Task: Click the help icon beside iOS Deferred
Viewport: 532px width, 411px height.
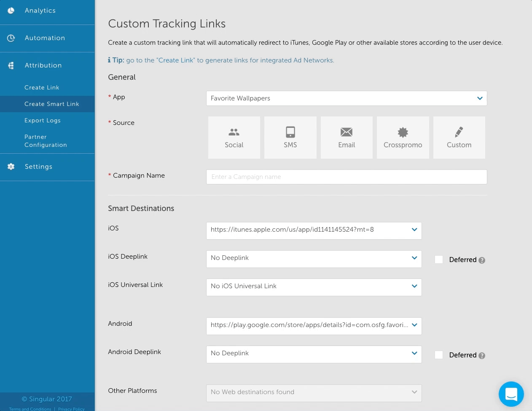Action: coord(482,260)
